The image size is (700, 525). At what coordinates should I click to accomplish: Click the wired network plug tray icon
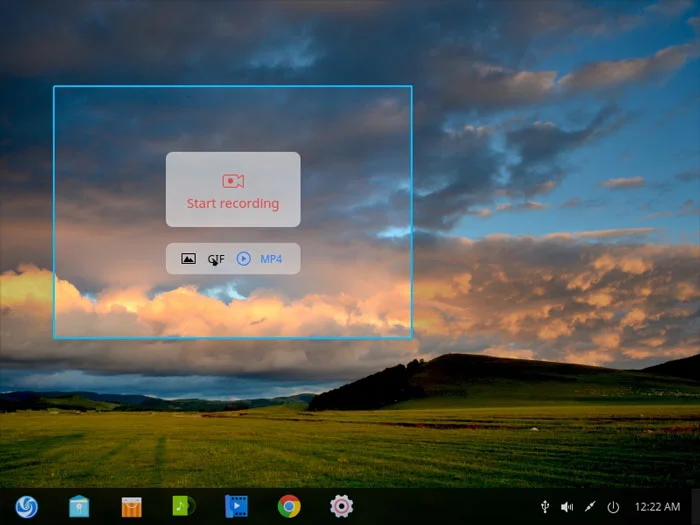tap(590, 507)
